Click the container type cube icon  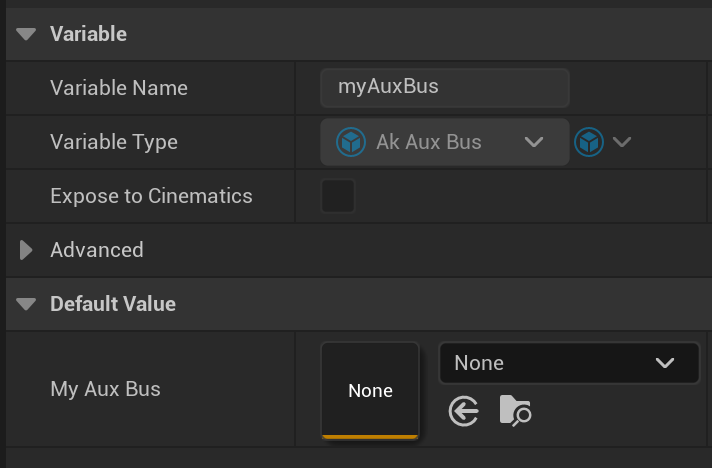tap(589, 142)
